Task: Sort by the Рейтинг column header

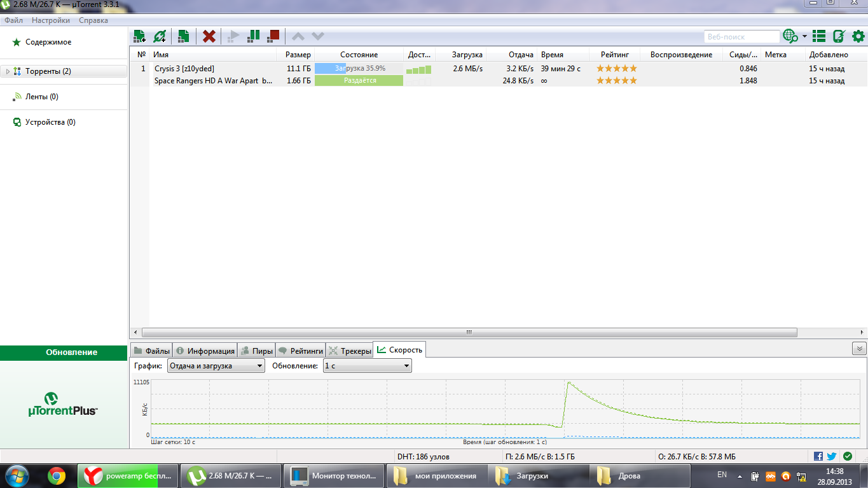Action: 615,55
